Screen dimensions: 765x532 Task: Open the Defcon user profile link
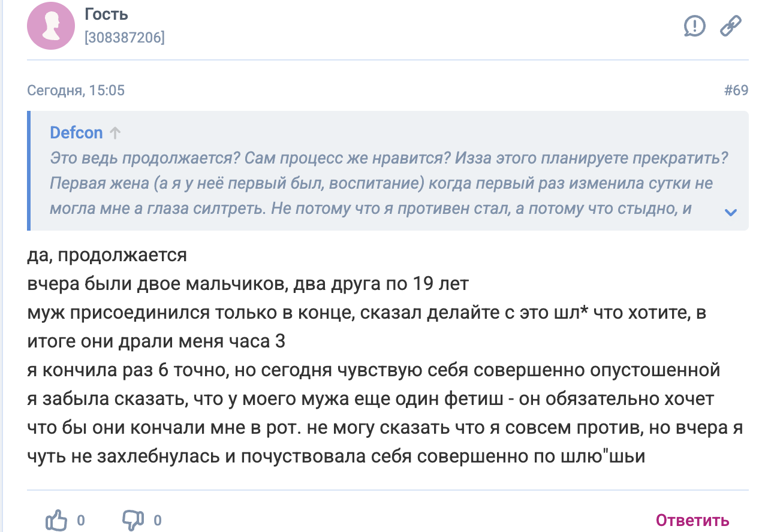coord(76,133)
